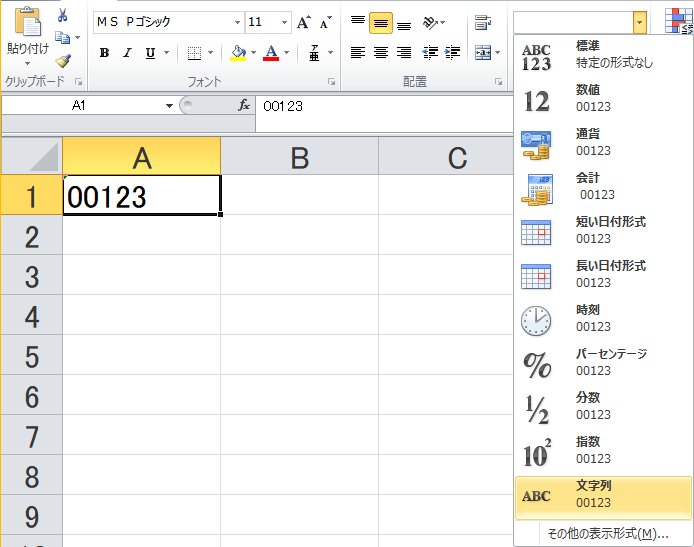
Task: Toggle middle vertical alignment
Action: 381,23
